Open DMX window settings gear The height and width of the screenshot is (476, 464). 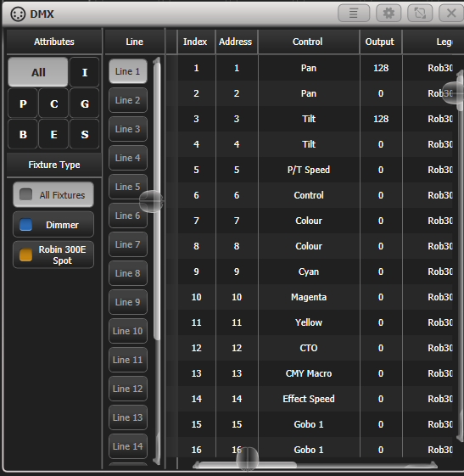pos(389,13)
